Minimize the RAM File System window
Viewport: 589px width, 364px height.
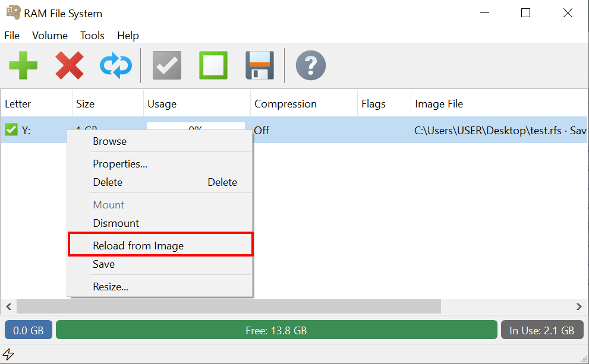click(484, 13)
